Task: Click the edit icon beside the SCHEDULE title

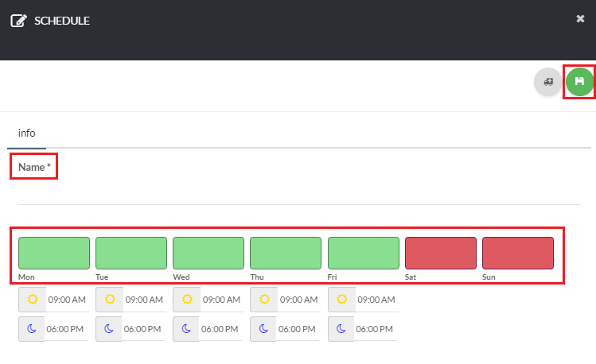Action: coord(18,21)
